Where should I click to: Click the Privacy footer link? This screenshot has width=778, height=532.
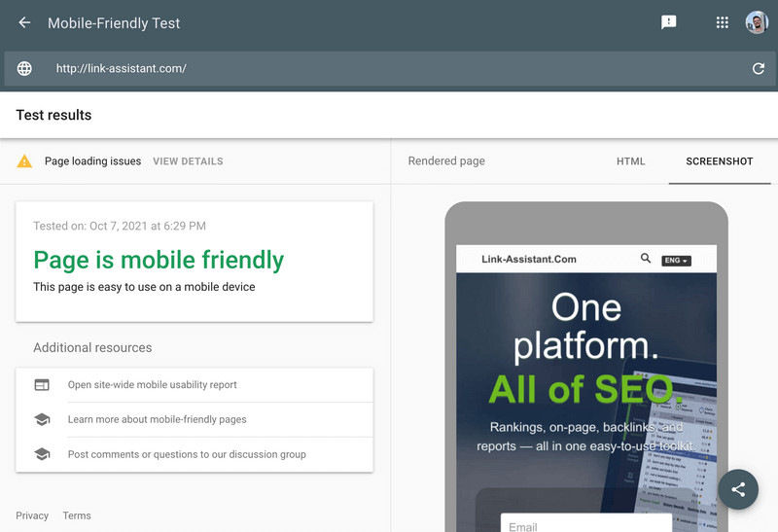32,515
